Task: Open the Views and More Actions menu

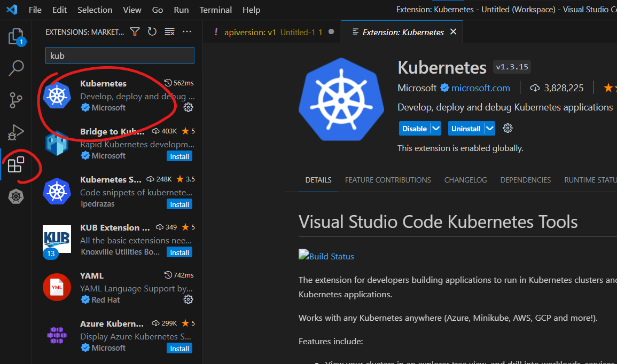Action: tap(187, 31)
